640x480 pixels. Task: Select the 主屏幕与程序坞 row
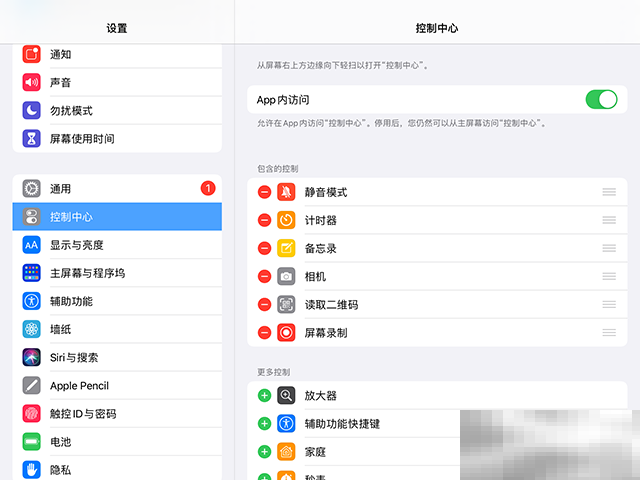coord(117,273)
